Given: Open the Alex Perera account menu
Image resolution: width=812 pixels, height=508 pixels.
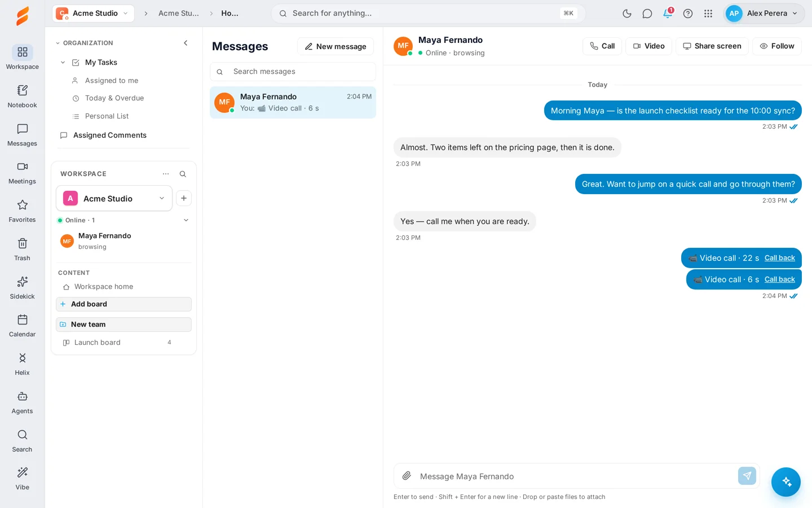Looking at the screenshot, I should point(764,14).
